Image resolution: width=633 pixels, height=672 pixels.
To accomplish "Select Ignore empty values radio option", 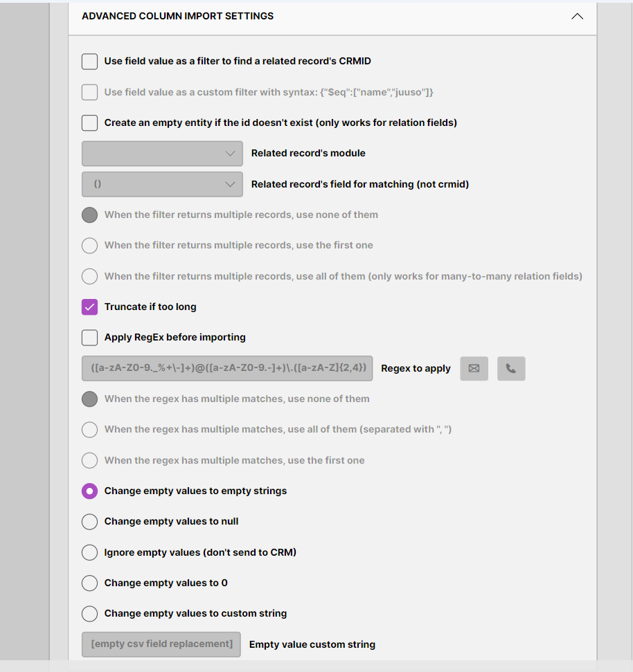I will (x=89, y=552).
